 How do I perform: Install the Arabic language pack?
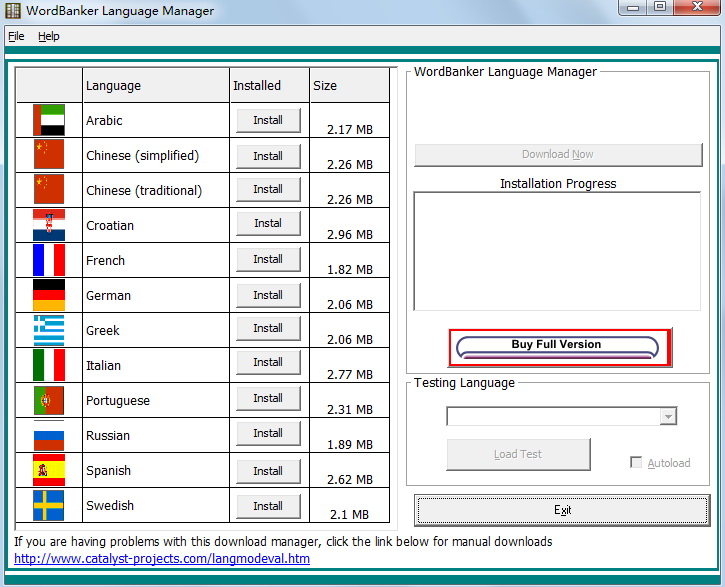coord(268,120)
